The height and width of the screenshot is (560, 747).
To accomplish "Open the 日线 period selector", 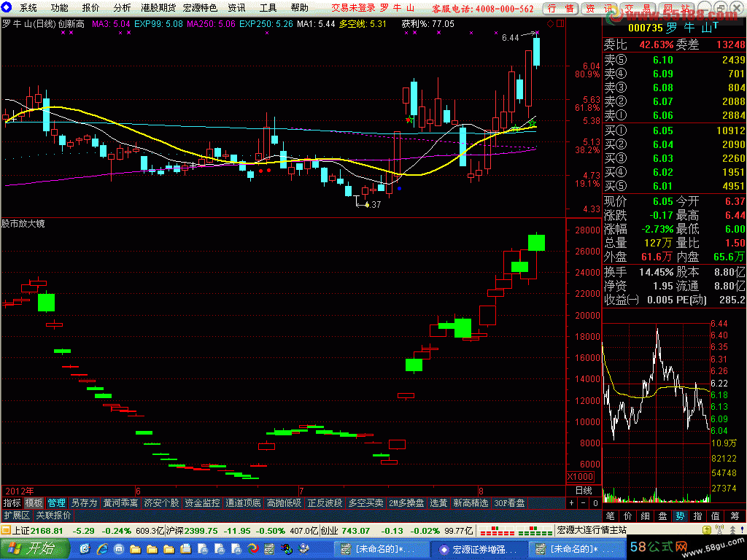I will [x=584, y=490].
